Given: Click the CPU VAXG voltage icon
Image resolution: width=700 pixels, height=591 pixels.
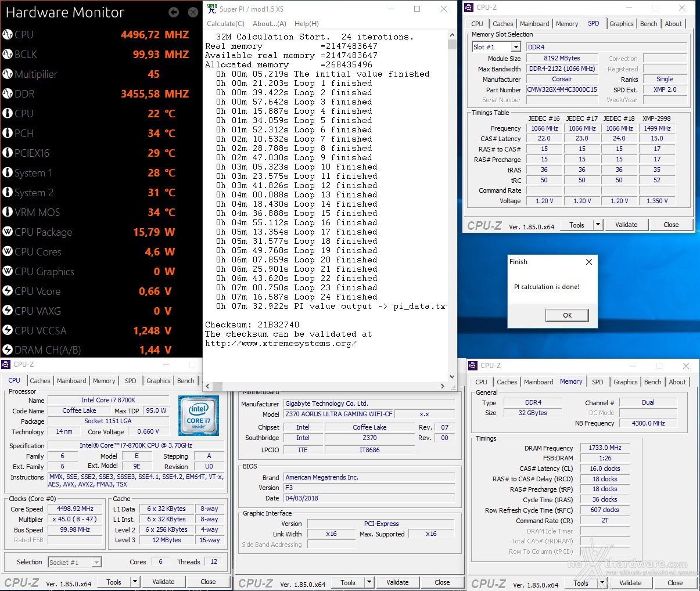Looking at the screenshot, I should click(8, 311).
